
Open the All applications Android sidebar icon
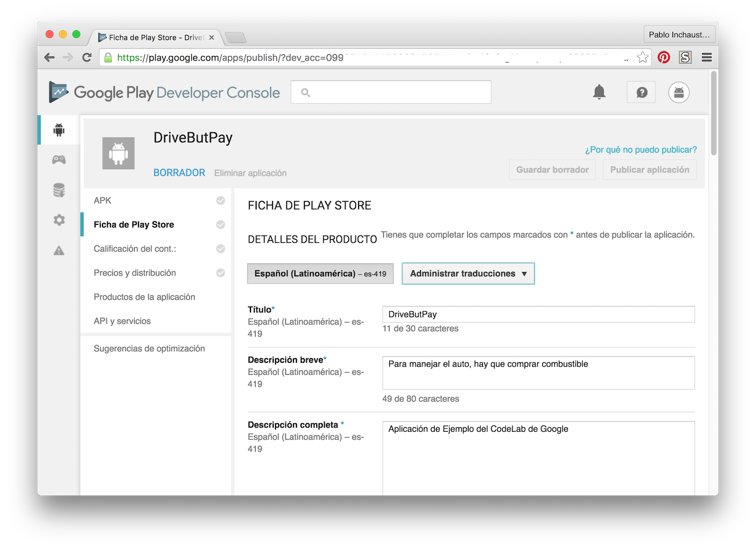(59, 129)
